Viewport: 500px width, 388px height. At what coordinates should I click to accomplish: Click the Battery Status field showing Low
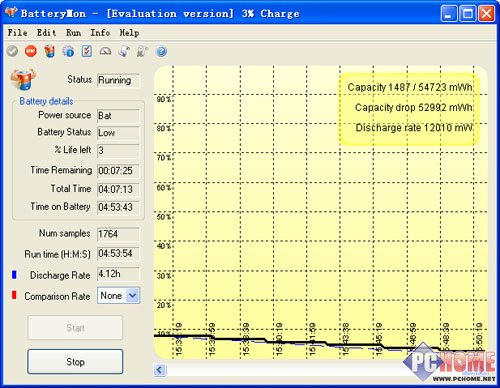tap(118, 133)
